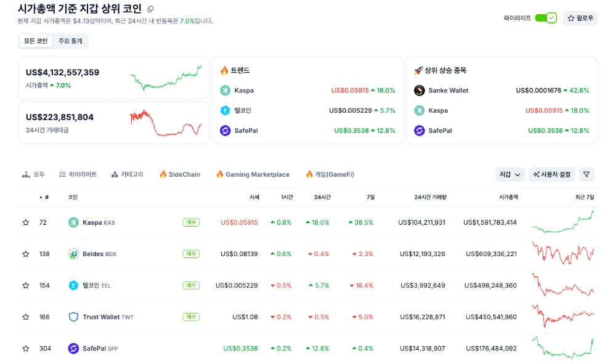Star Kaspa as a favorite
Image resolution: width=616 pixels, height=364 pixels.
click(26, 222)
